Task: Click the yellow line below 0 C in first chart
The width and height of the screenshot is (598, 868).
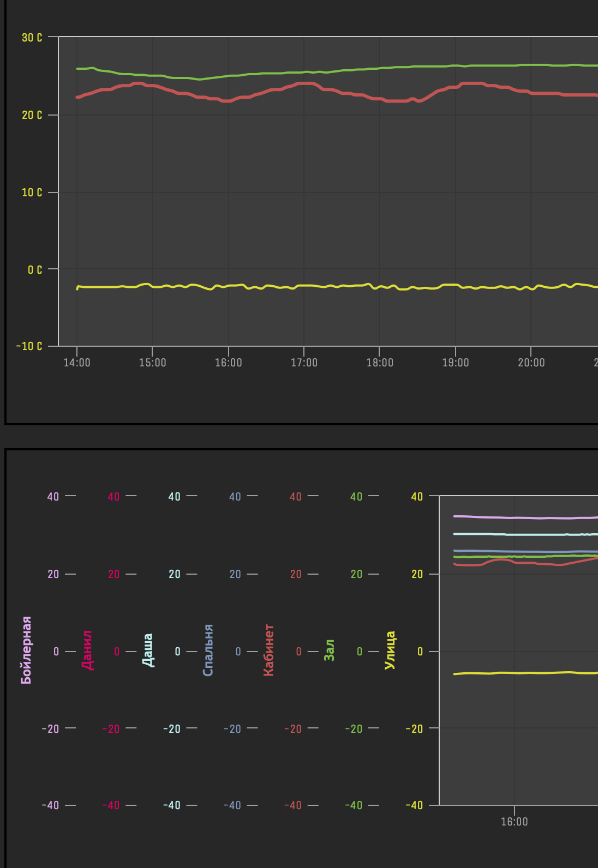Action: coord(338,286)
